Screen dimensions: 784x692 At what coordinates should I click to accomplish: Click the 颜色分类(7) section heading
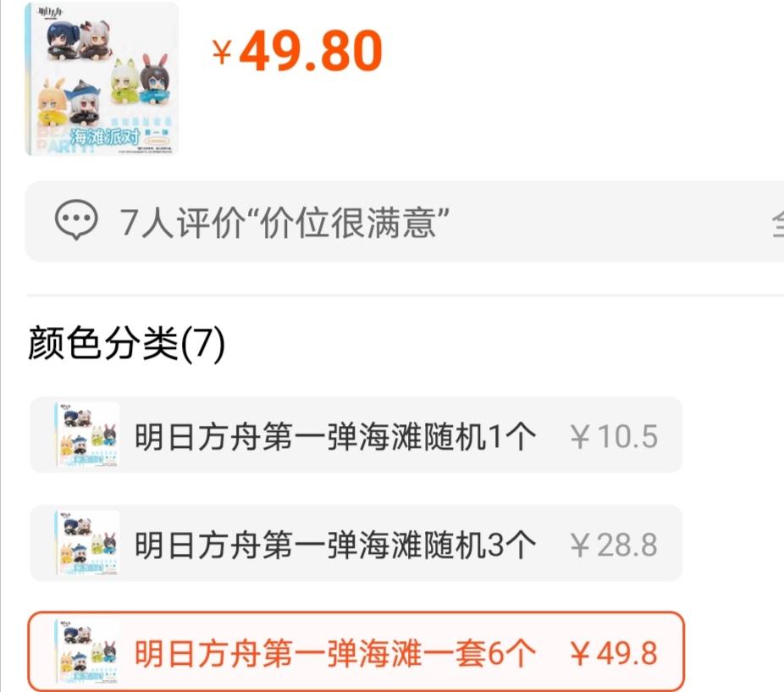(126, 343)
